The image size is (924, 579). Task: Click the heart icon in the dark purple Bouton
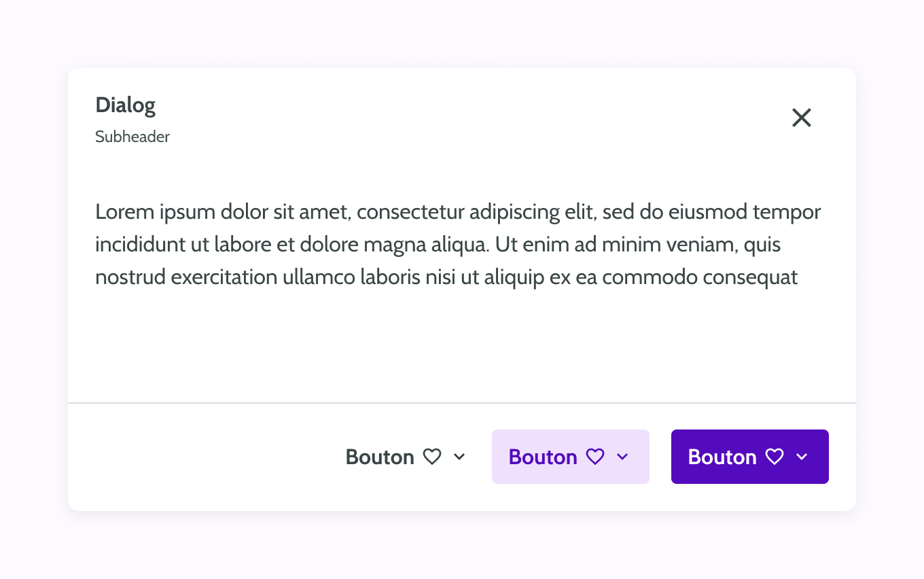coord(775,457)
